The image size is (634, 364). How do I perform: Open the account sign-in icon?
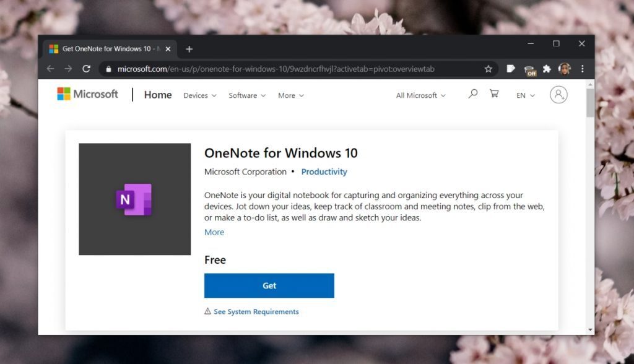pos(558,94)
